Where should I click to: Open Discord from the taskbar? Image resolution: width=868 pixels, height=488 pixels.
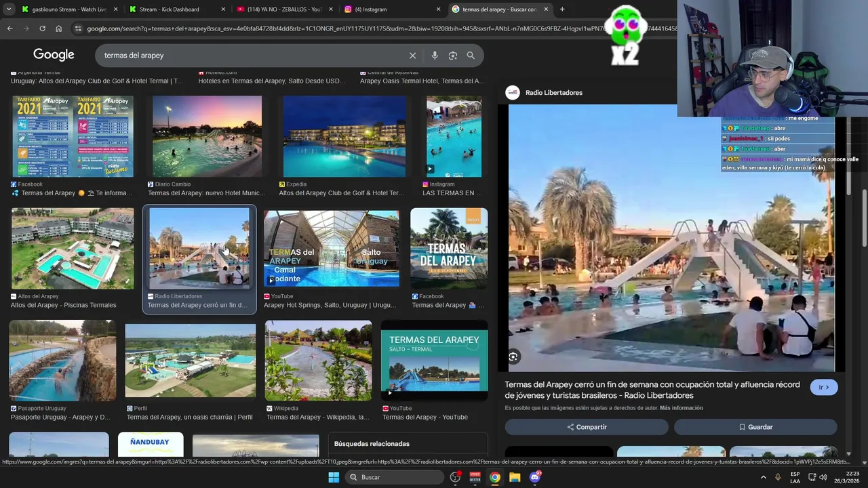point(535,477)
